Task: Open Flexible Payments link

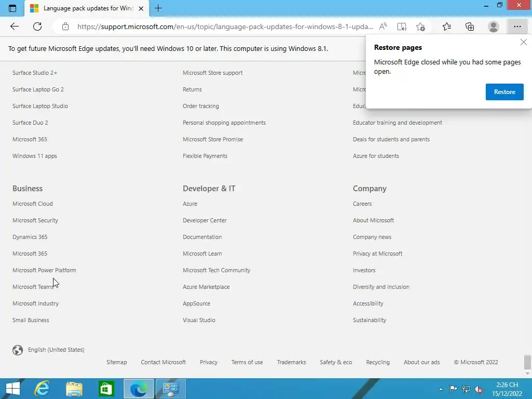Action: coord(205,156)
